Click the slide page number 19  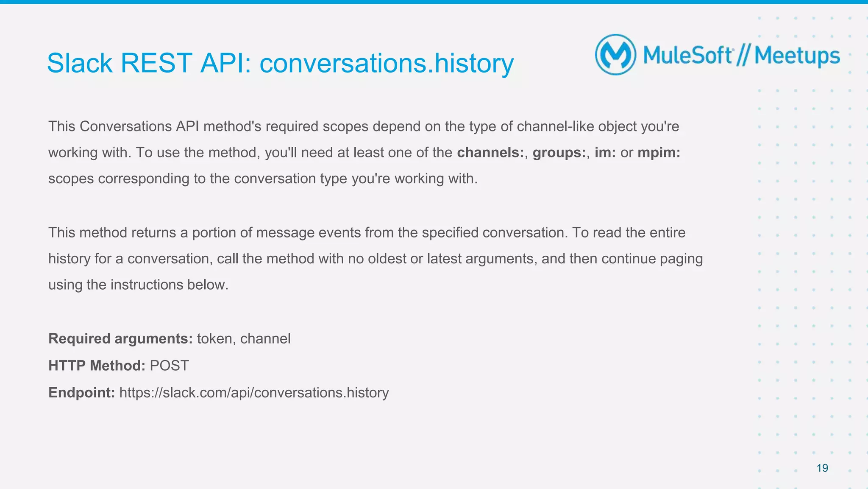822,468
